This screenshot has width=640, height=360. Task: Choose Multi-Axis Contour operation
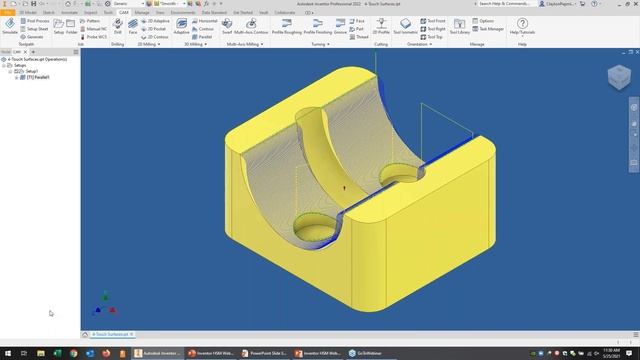pyautogui.click(x=251, y=27)
